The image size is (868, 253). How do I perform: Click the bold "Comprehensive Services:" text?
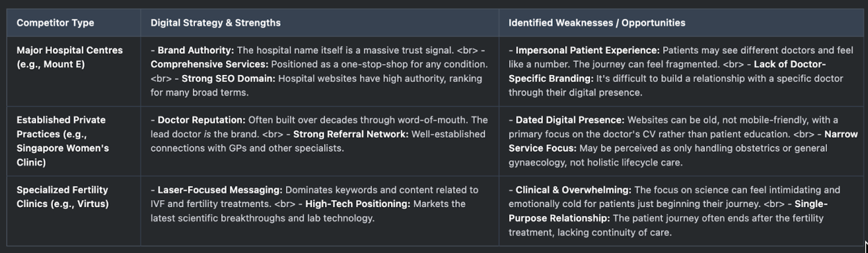click(209, 64)
